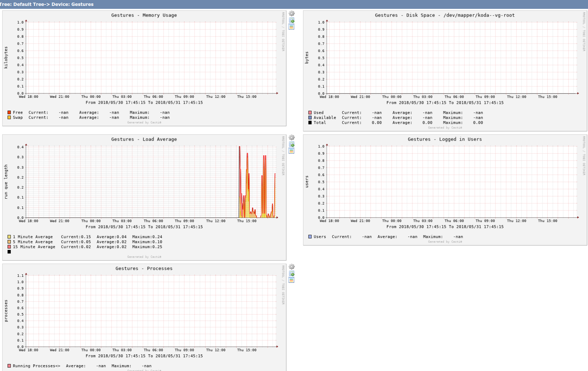Click 'bytes' axis label on Disk Space graph

307,58
